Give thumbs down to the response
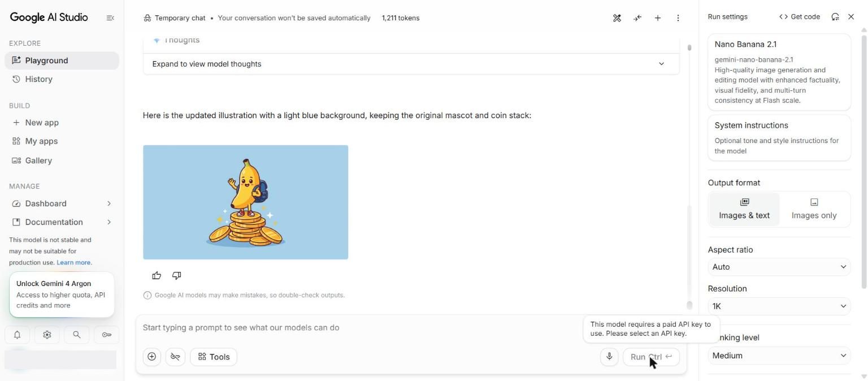The height and width of the screenshot is (381, 868). click(x=176, y=276)
